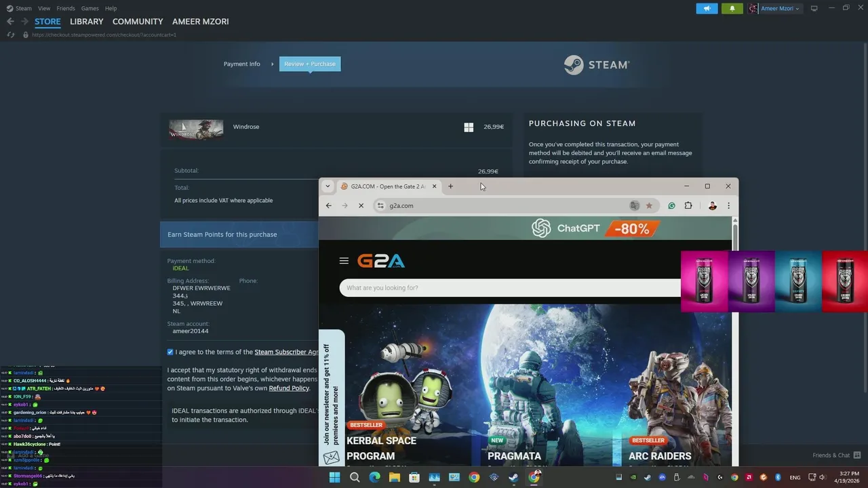Open the translate page icon in the address bar

coord(634,205)
